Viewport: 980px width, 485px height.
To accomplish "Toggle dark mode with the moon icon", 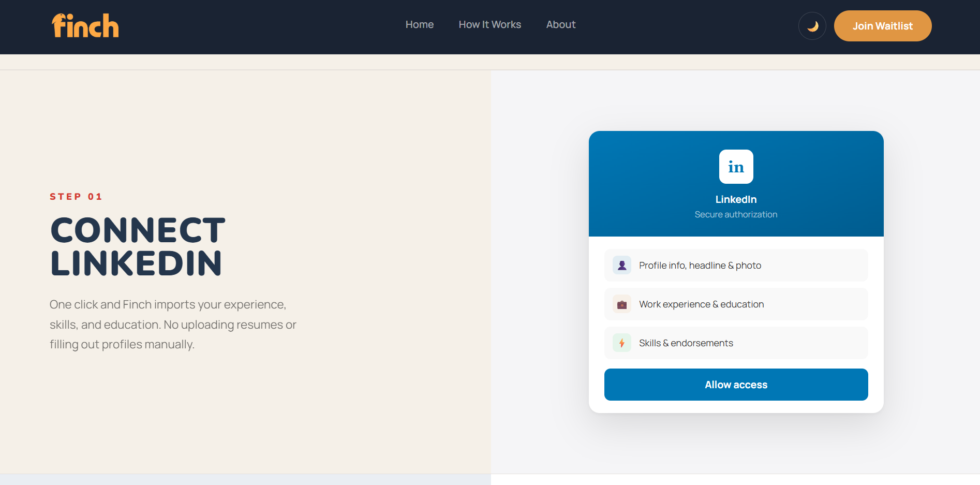I will (x=812, y=26).
